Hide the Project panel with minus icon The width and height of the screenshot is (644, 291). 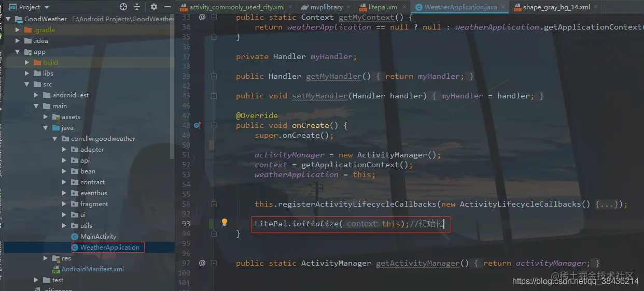(x=167, y=7)
